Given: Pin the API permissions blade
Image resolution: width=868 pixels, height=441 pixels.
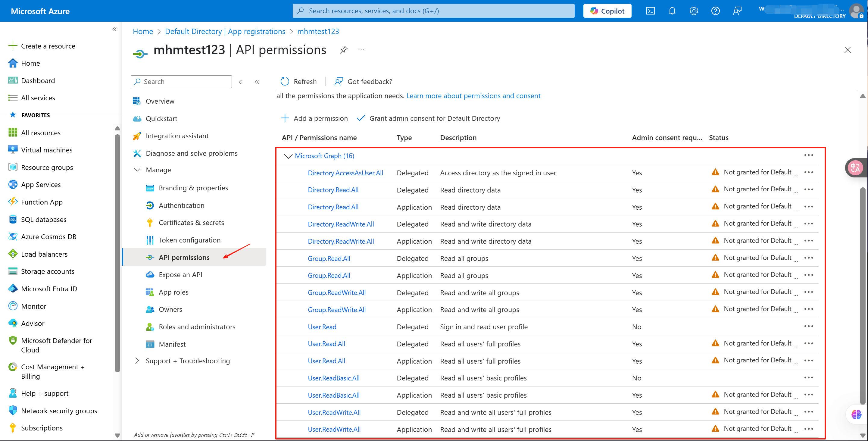Looking at the screenshot, I should (343, 50).
